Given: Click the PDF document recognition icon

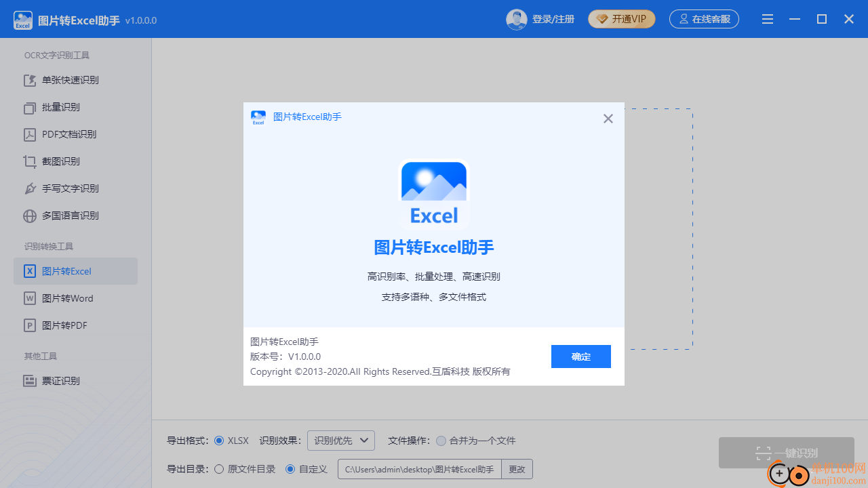Looking at the screenshot, I should point(30,134).
